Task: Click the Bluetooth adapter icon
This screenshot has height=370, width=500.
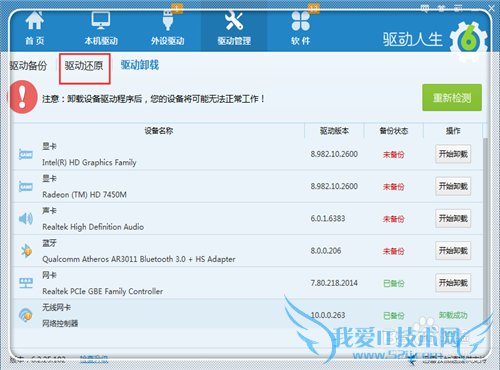Action: click(26, 251)
